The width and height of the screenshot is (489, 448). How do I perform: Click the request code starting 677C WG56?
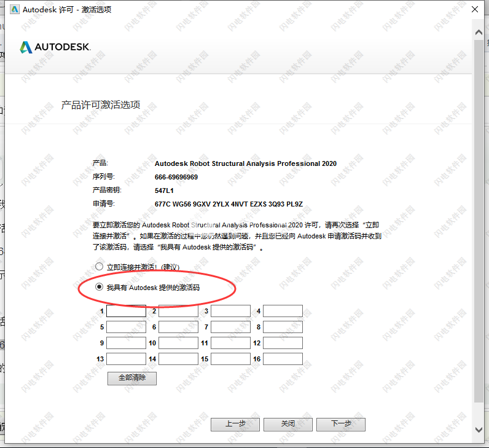tap(229, 204)
